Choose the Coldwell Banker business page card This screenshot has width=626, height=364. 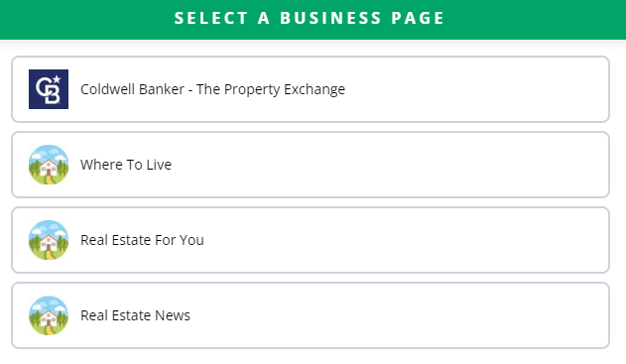click(311, 89)
